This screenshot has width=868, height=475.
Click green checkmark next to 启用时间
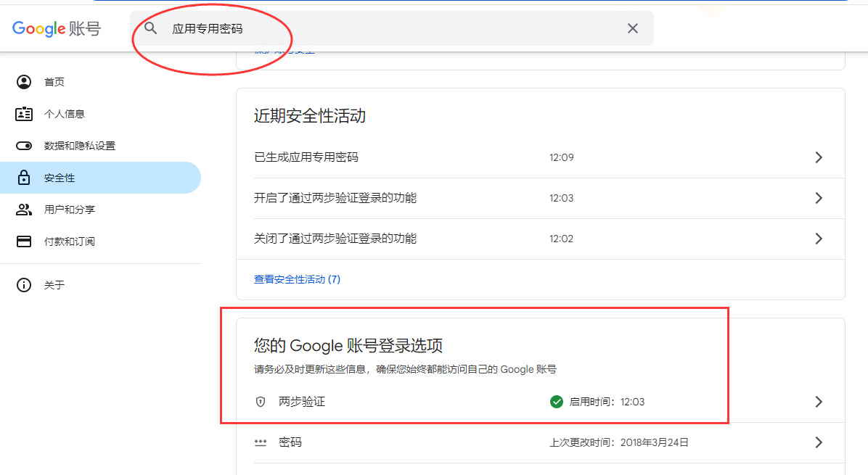(x=557, y=402)
